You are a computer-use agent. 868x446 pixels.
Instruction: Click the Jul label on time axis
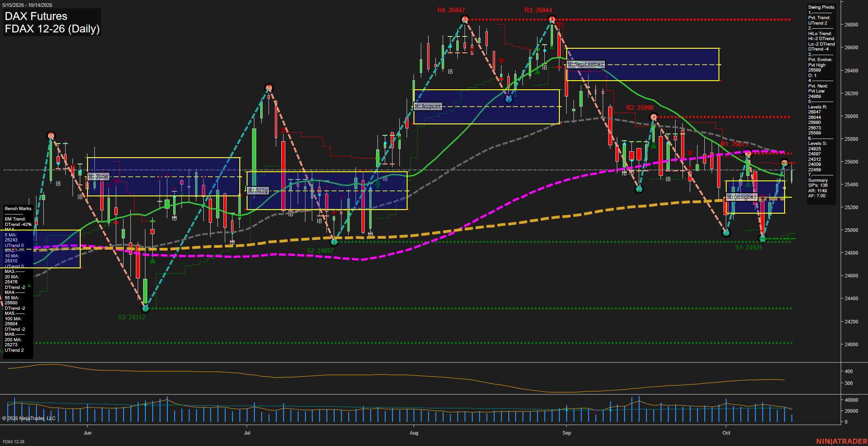click(x=247, y=433)
